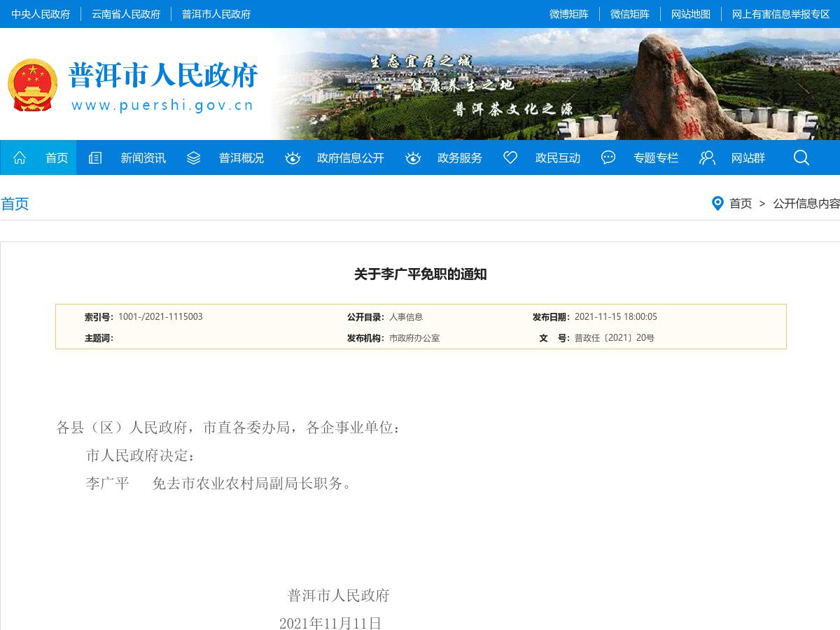Open the 微信矩阵 link
Image resolution: width=840 pixels, height=630 pixels.
[x=630, y=14]
